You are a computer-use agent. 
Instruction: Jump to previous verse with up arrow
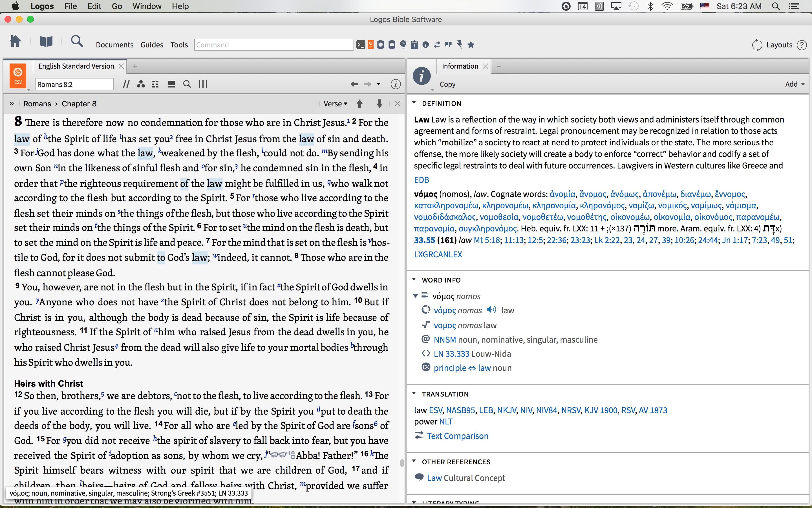coord(359,104)
